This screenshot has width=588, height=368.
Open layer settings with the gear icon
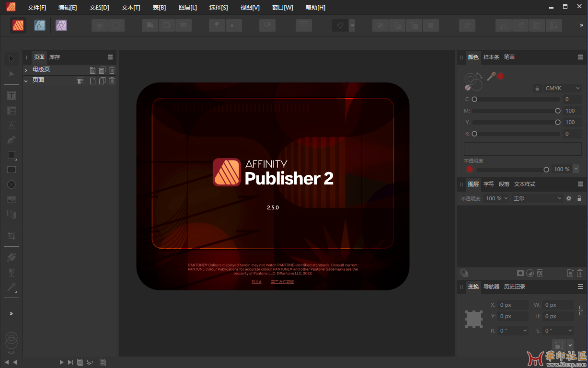pos(569,198)
